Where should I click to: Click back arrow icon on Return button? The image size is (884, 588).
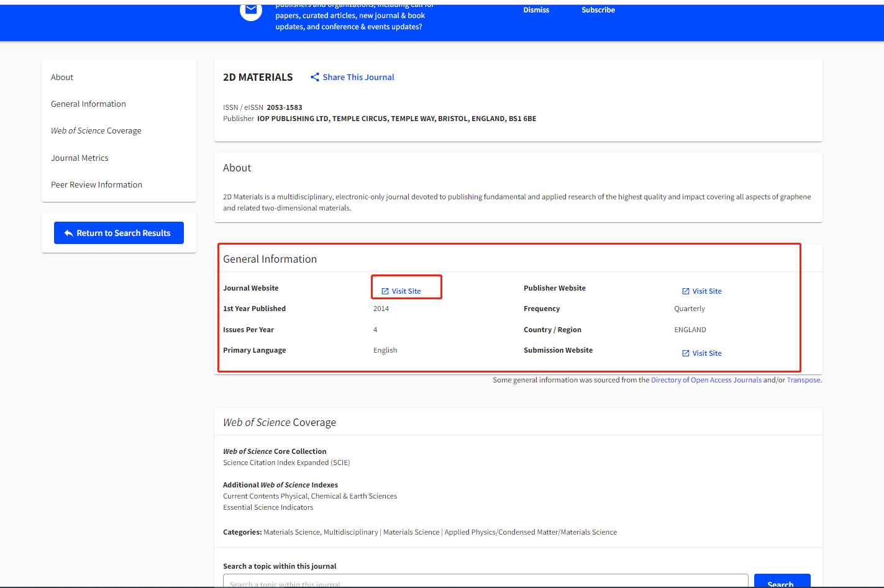pyautogui.click(x=69, y=233)
